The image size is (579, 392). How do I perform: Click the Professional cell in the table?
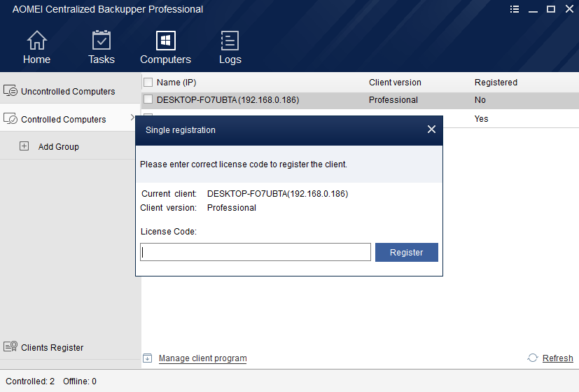click(393, 100)
